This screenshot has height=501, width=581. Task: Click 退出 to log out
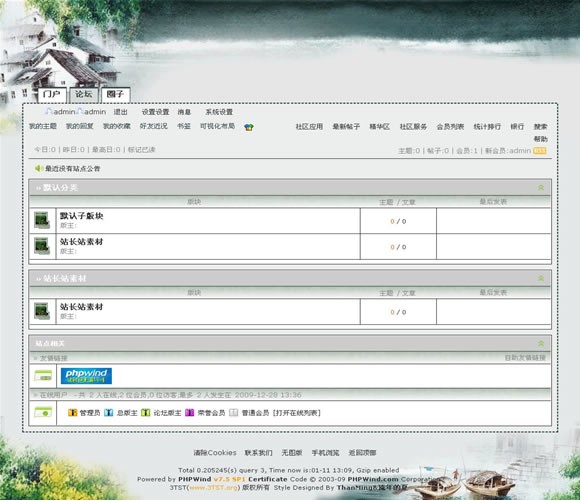120,112
